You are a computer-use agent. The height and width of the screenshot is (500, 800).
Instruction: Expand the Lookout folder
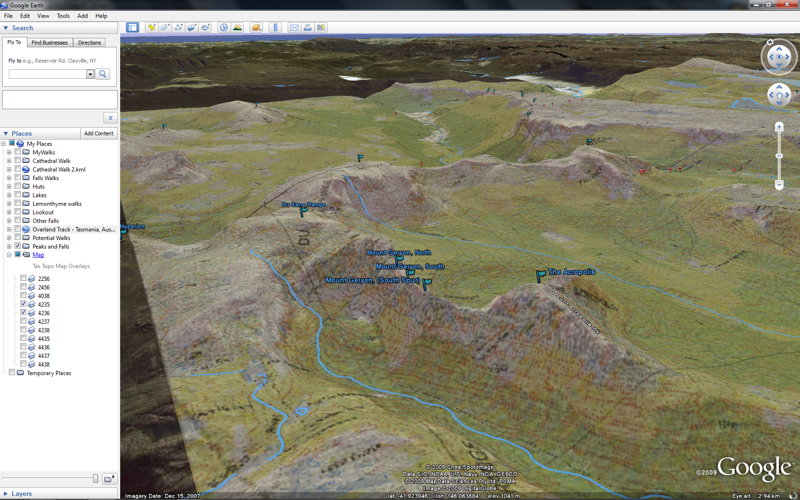pos(9,212)
